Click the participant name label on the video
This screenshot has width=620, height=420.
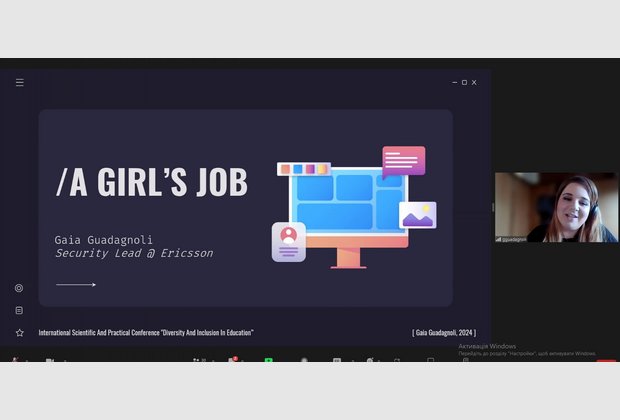pos(511,239)
